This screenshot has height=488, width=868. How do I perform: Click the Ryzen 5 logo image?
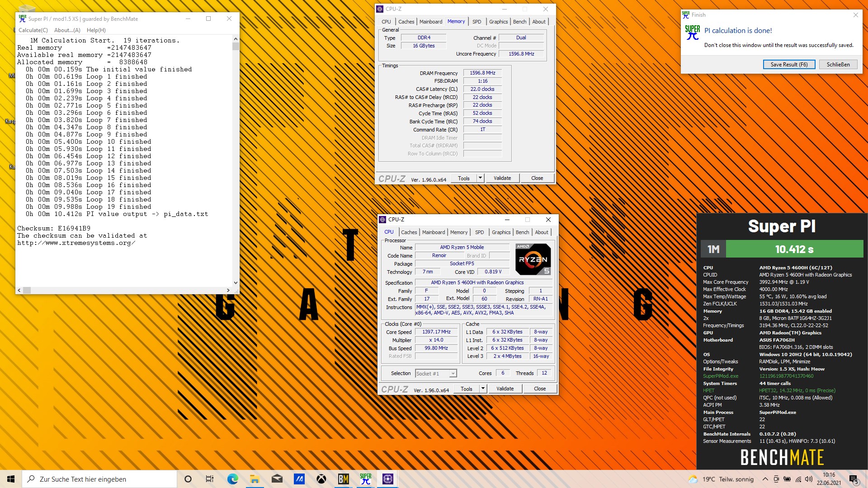tap(533, 259)
